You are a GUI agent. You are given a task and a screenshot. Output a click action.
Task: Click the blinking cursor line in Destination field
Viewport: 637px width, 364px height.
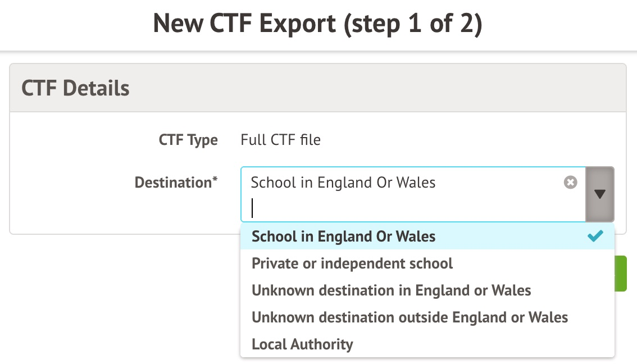(253, 208)
